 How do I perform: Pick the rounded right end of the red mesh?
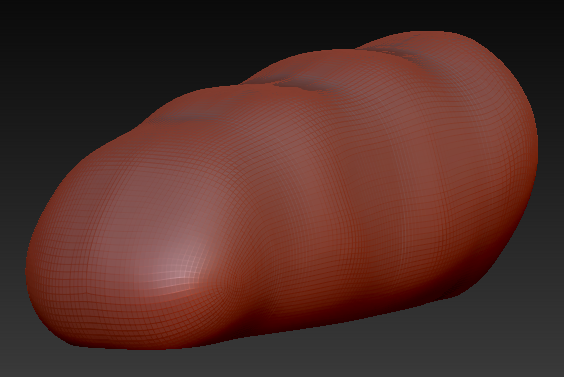point(518,144)
